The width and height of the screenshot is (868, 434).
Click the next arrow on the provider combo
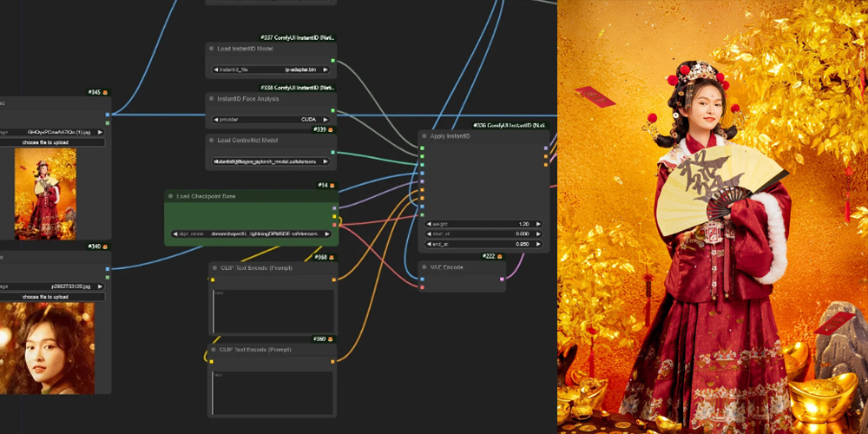pos(325,120)
